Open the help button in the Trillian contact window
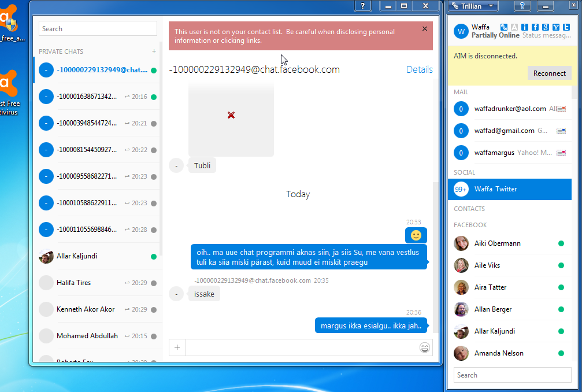The width and height of the screenshot is (582, 392). (522, 6)
